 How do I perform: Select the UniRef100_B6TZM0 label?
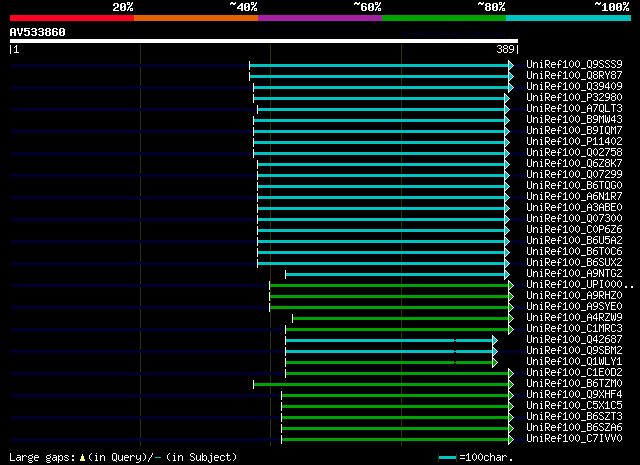click(574, 384)
